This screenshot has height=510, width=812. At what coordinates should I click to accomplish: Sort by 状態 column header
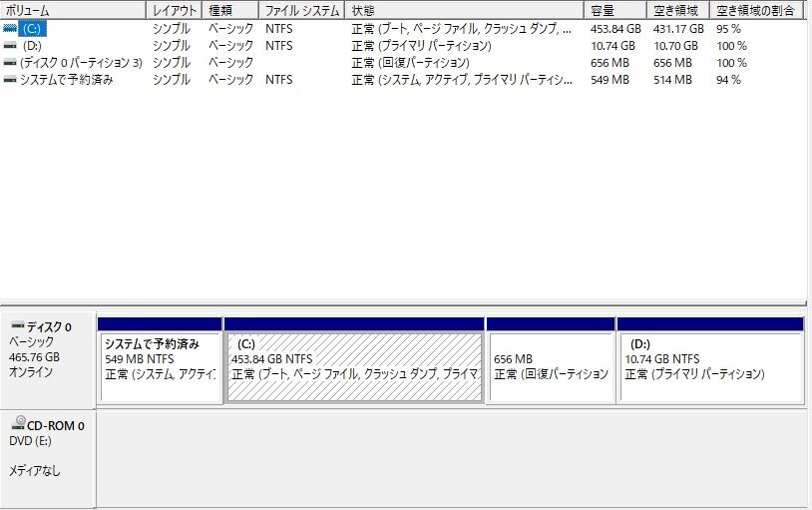[x=465, y=10]
